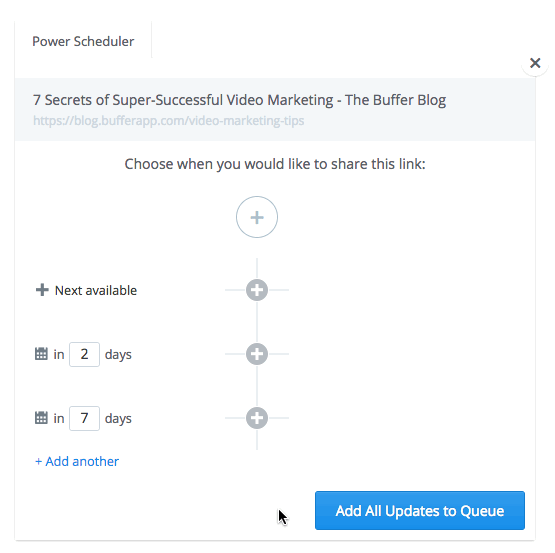Click the 7 Secrets article title

click(x=239, y=100)
